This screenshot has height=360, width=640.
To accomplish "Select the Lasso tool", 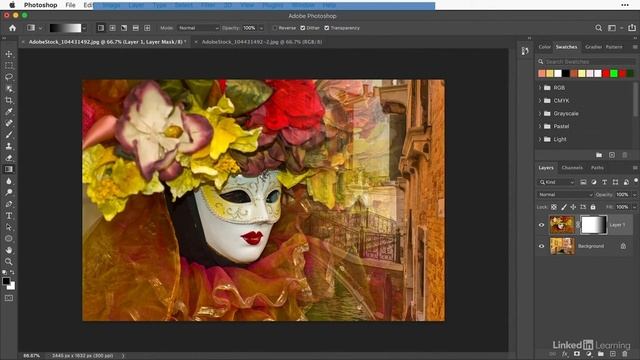I will [x=9, y=77].
